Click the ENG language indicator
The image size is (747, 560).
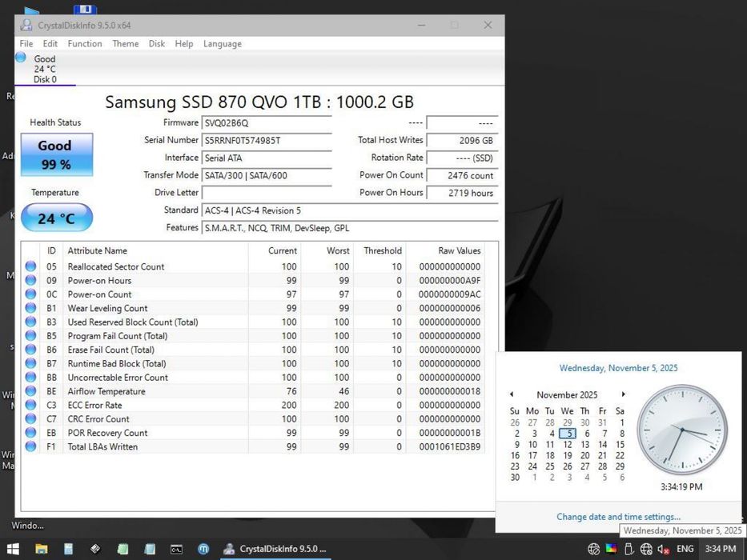click(x=685, y=549)
